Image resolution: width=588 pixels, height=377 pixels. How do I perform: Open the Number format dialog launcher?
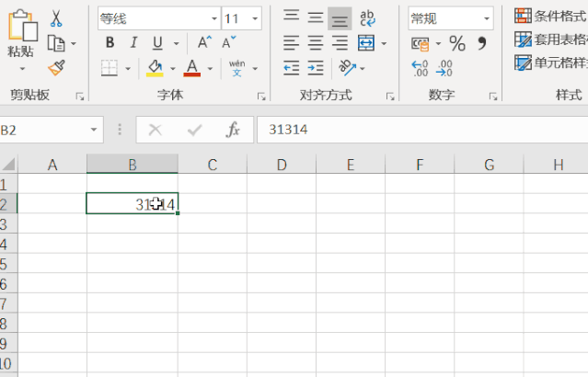(493, 97)
